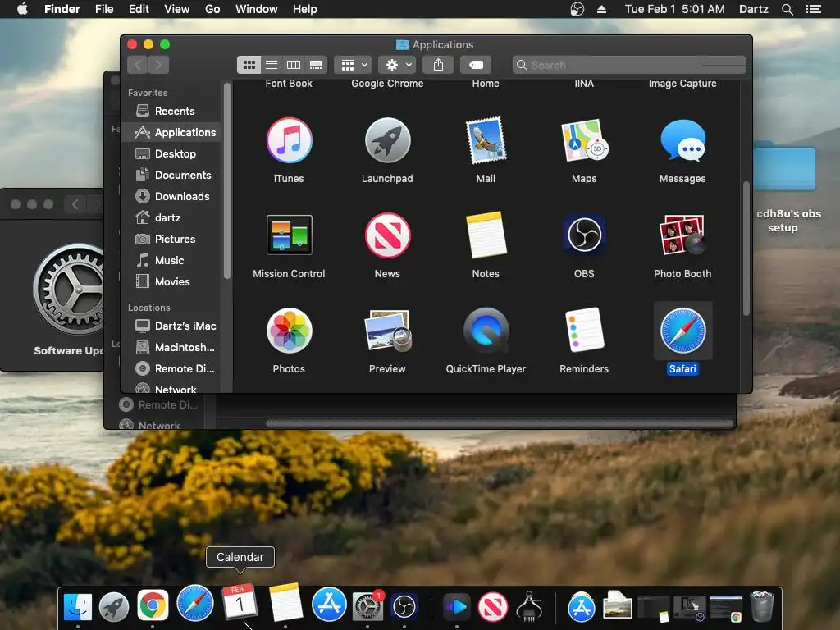Open dartz home folder in sidebar
This screenshot has width=840, height=630.
pyautogui.click(x=171, y=217)
